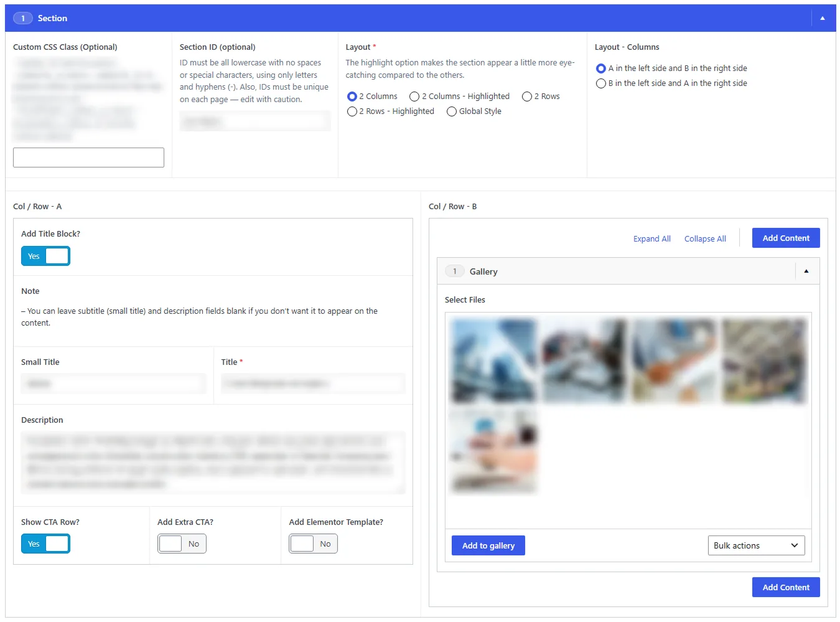Click the bottom Add Content button
The width and height of the screenshot is (840, 622).
point(786,587)
